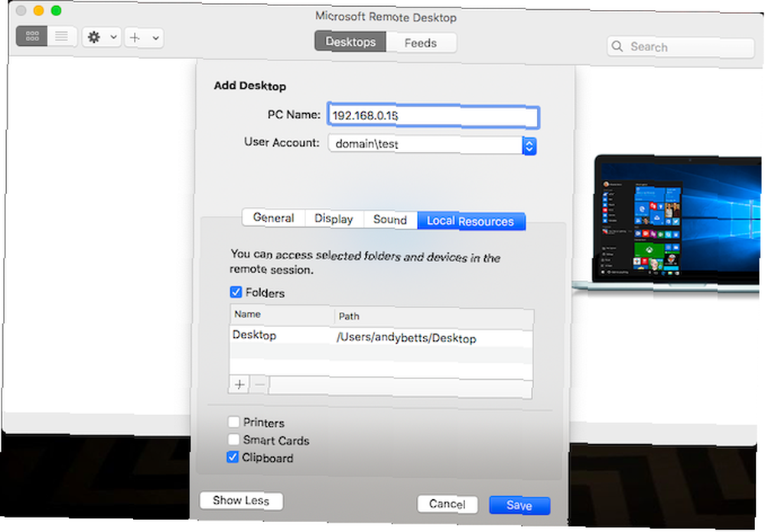Select the Desktops tab
Screen dimensions: 765x532
[x=350, y=42]
